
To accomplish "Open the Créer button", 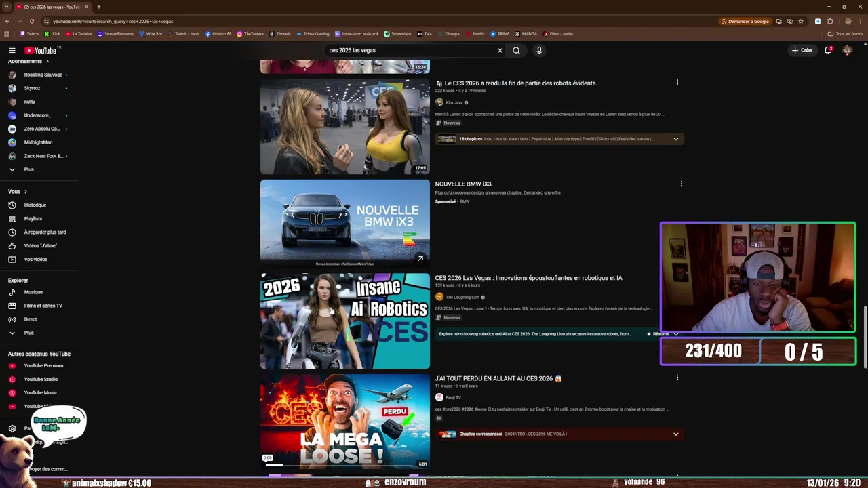I will (x=802, y=50).
